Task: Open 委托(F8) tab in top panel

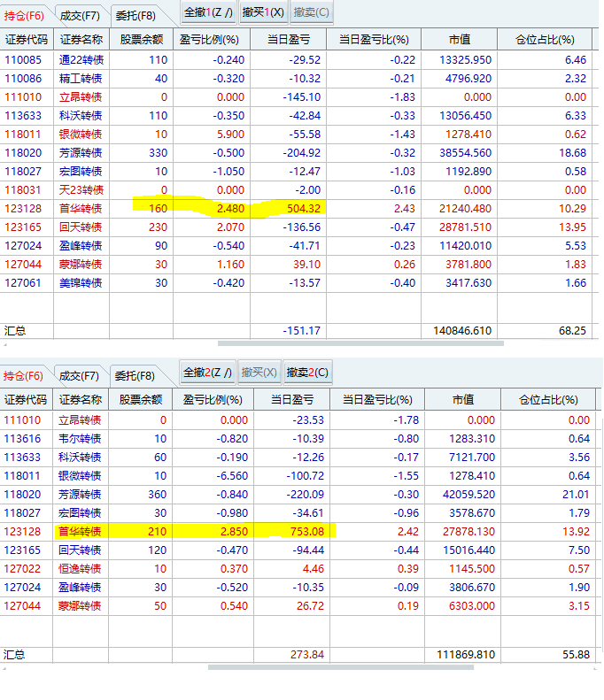Action: pyautogui.click(x=135, y=15)
